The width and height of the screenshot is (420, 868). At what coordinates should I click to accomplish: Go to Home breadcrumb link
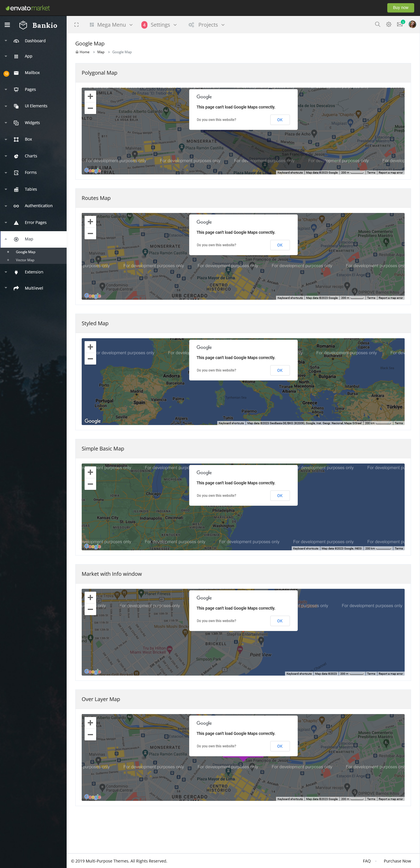[83, 52]
